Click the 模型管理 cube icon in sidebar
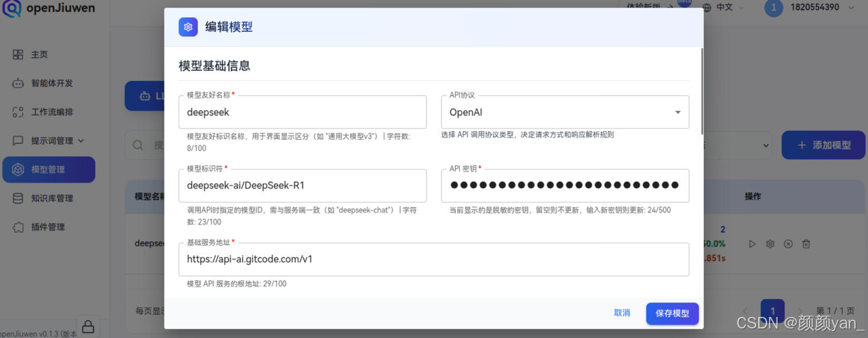Image resolution: width=868 pixels, height=338 pixels. [x=18, y=170]
